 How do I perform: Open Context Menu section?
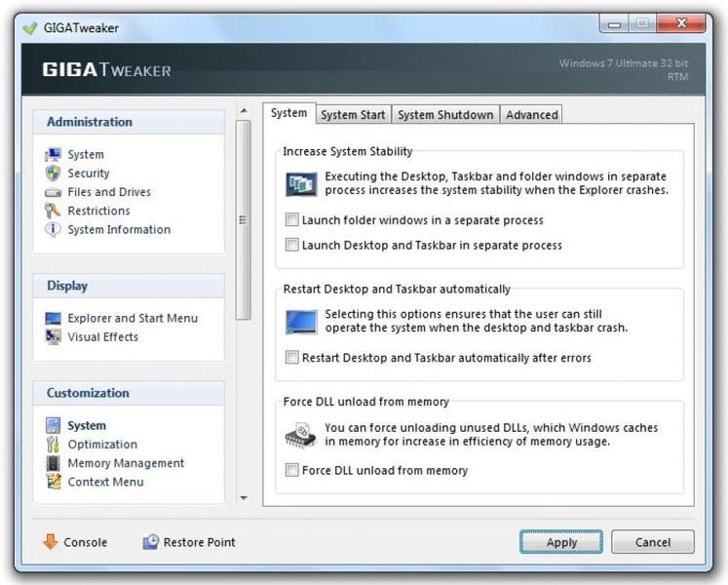click(x=106, y=482)
